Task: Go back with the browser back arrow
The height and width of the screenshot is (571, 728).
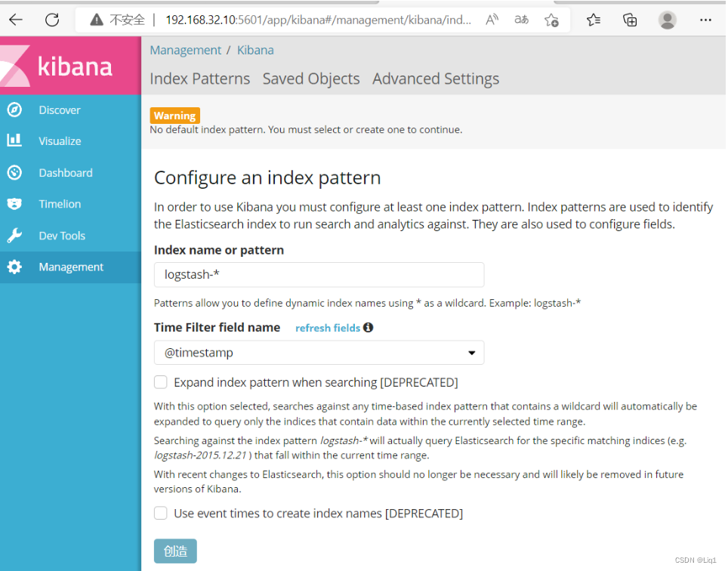Action: (x=16, y=20)
